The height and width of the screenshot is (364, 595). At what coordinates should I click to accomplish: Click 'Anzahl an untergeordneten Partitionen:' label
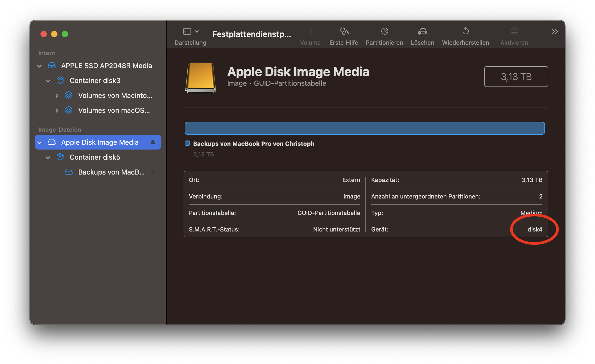pos(426,196)
